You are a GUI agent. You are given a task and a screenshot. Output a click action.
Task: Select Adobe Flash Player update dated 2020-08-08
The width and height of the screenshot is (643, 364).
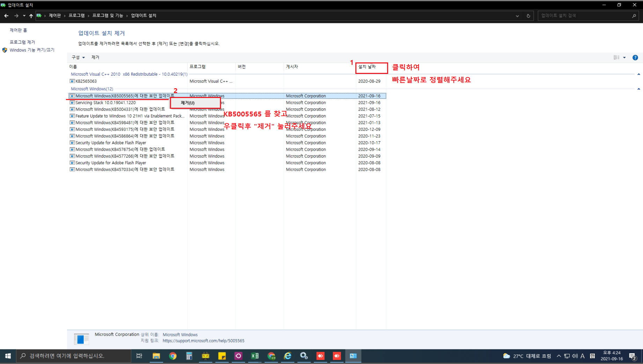point(227,163)
